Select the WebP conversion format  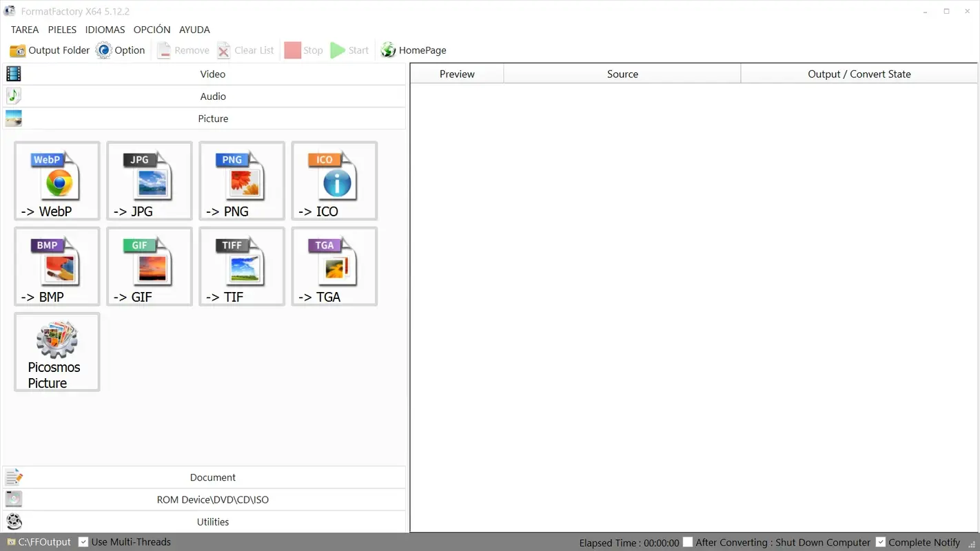[x=57, y=180]
